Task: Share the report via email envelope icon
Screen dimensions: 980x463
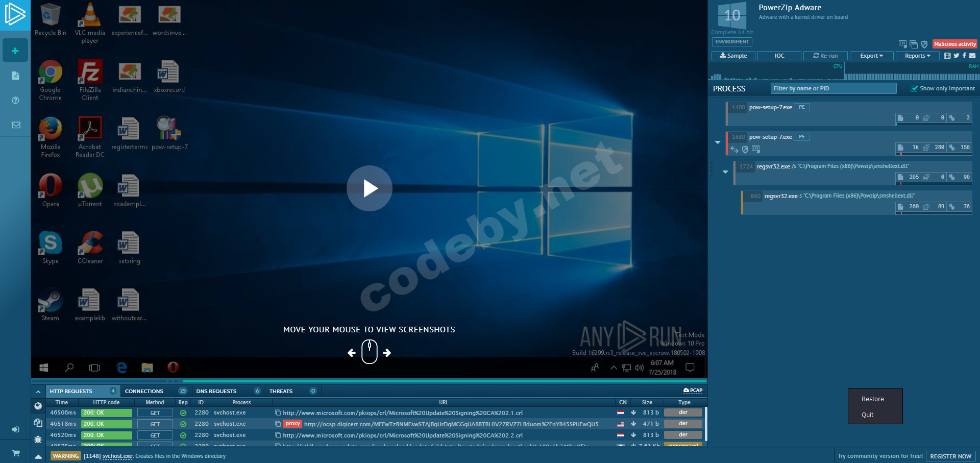Action: 972,56
